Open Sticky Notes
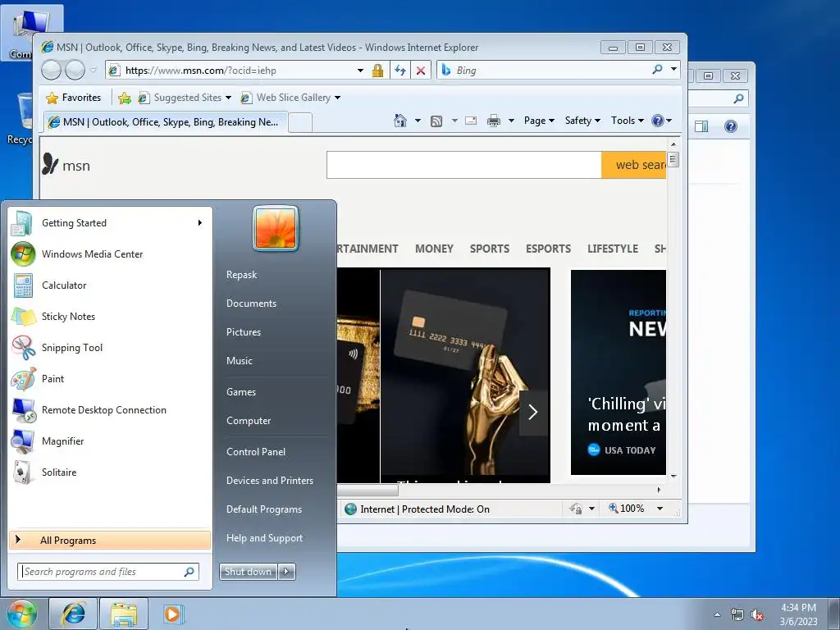Viewport: 840px width, 630px height. pos(110,316)
